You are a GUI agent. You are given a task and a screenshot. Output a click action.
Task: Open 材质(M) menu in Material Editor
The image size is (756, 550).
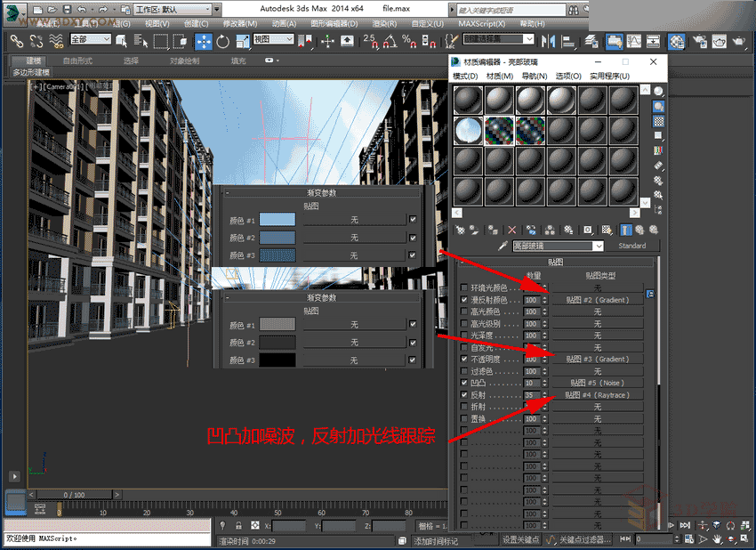500,77
